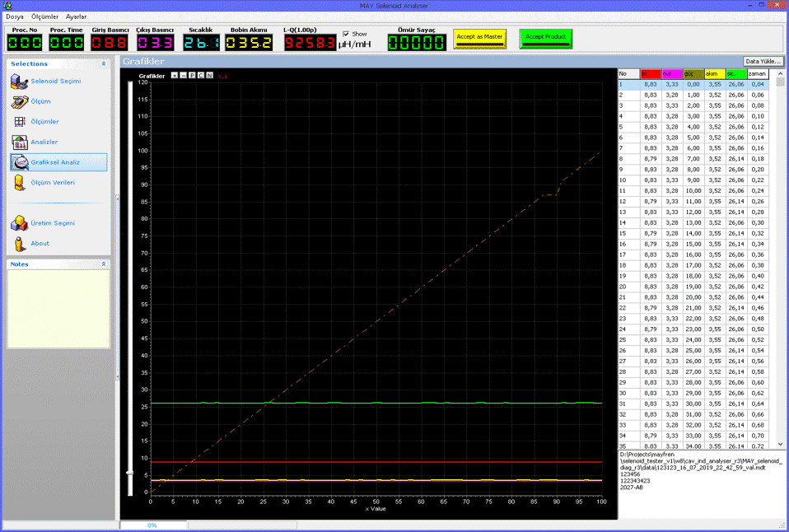This screenshot has width=789, height=532.
Task: Open the Üretim Seçimi blocks icon
Action: click(19, 223)
